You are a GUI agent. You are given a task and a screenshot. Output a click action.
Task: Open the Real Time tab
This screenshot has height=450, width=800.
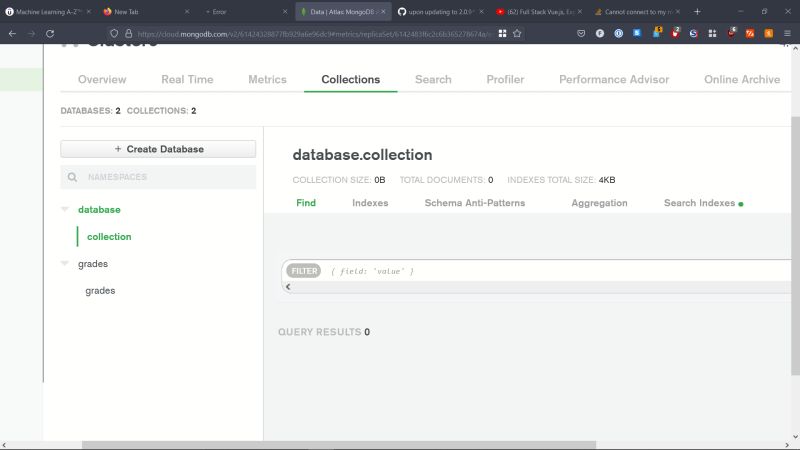[x=187, y=80]
